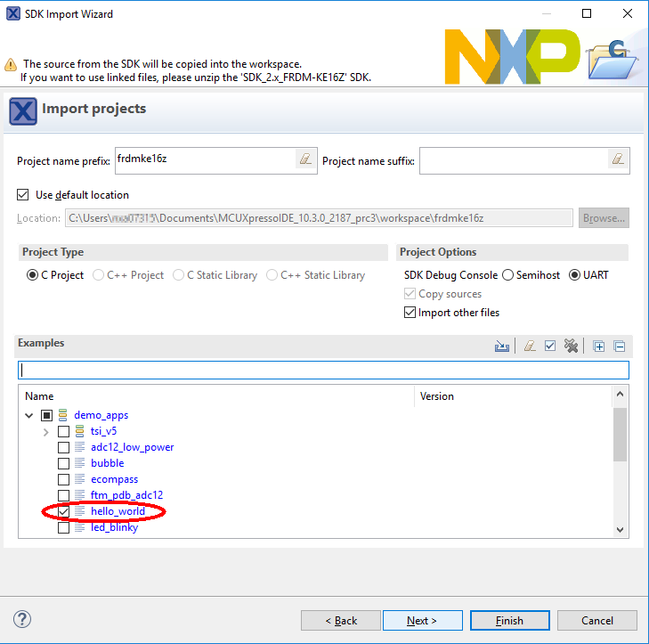Collapse all example tree nodes with the minus icon
Viewport: 649px width, 644px height.
point(620,346)
